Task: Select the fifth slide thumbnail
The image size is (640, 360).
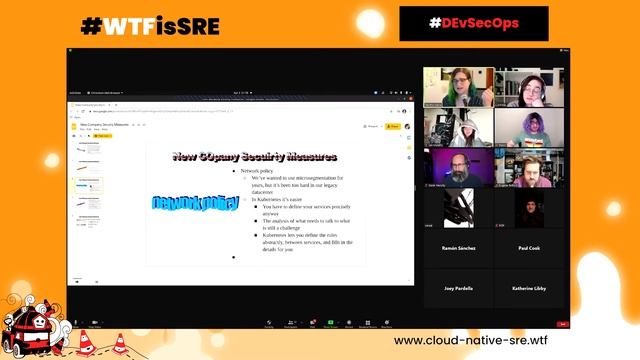Action: pos(89,222)
